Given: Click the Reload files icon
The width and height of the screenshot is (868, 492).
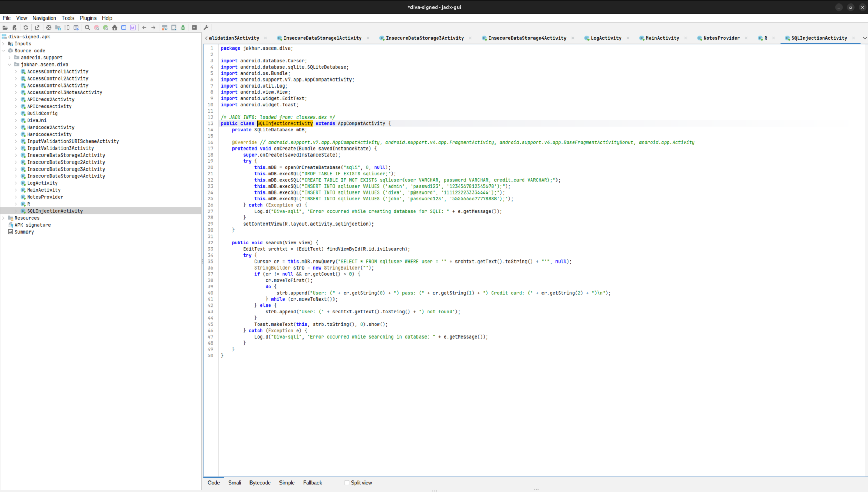Looking at the screenshot, I should [x=26, y=28].
